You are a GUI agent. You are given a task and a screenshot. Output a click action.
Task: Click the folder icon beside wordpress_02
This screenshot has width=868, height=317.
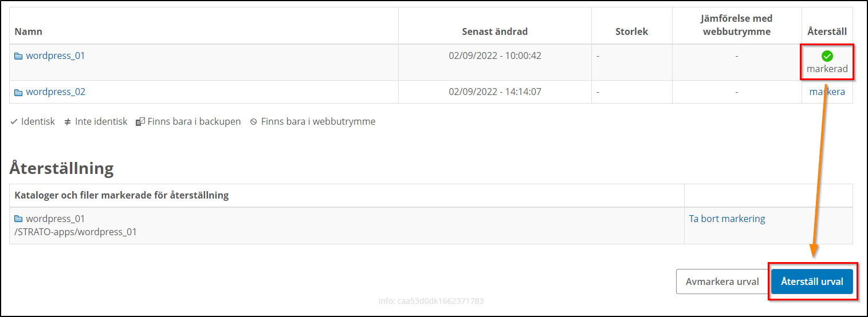click(x=18, y=92)
